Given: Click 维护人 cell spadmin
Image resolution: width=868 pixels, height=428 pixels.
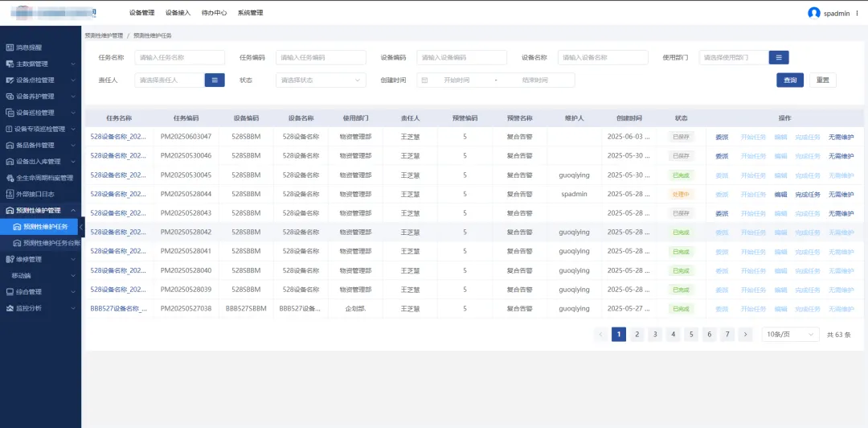Looking at the screenshot, I should pos(574,195).
